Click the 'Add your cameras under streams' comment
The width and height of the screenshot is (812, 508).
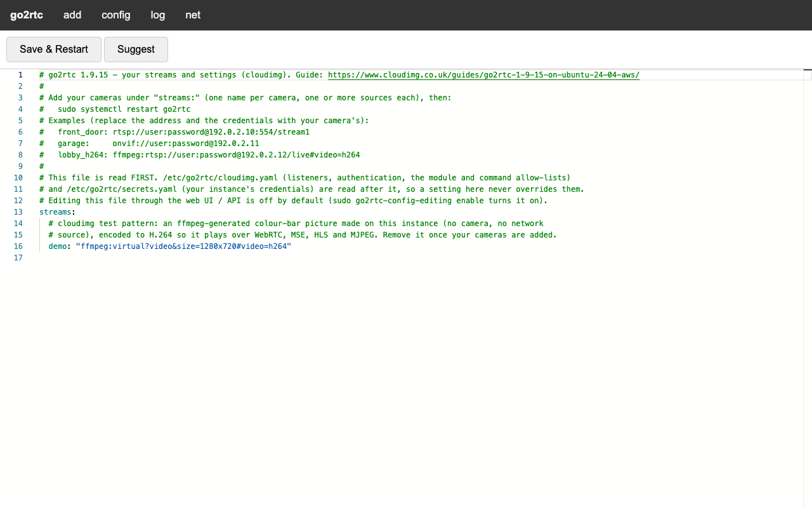pos(246,98)
